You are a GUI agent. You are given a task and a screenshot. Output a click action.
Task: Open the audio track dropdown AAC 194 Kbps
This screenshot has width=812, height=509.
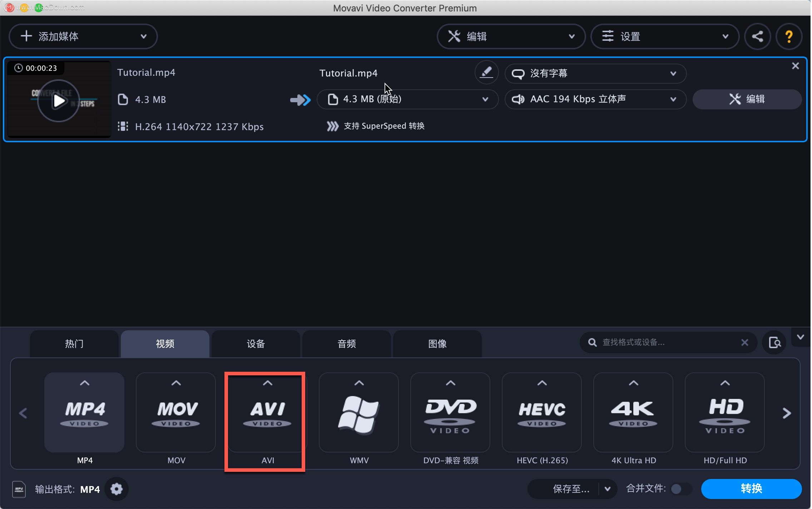coord(595,99)
